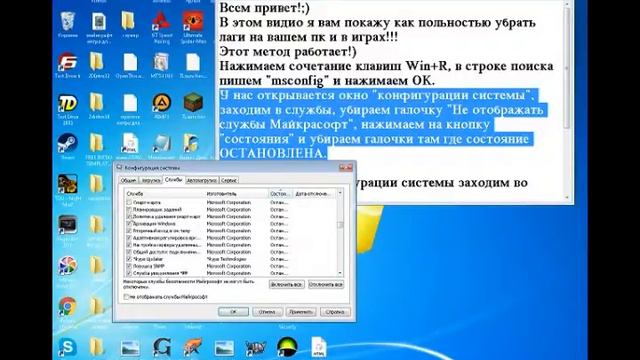
Task: Uncheck the Windows Backup (Архивация Windows) checkbox
Action: [129, 224]
